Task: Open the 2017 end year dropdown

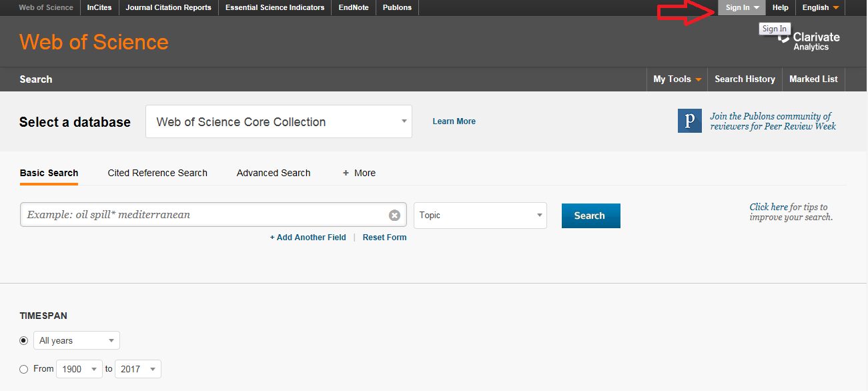Action: click(138, 369)
